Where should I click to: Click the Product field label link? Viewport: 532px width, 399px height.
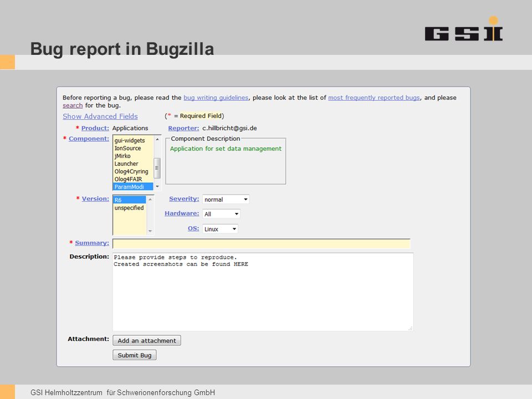coord(95,128)
